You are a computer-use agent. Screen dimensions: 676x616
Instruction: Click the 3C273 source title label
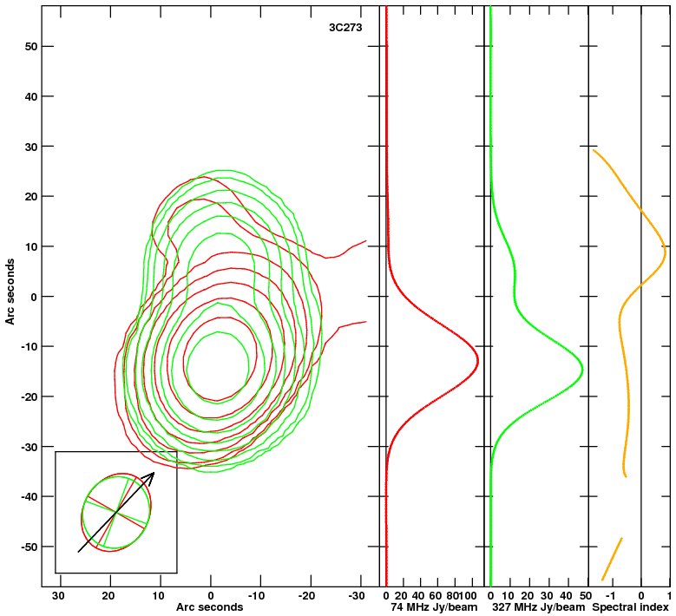[345, 28]
